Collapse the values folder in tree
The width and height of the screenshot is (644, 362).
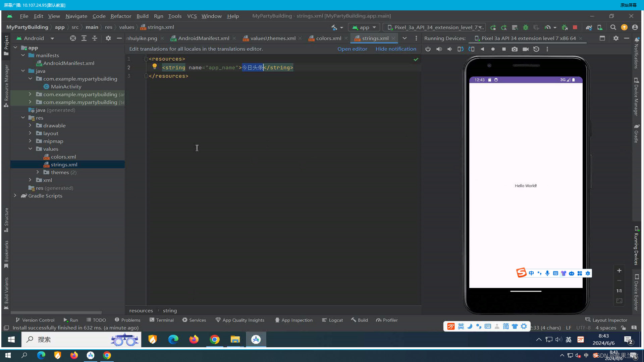(31, 149)
